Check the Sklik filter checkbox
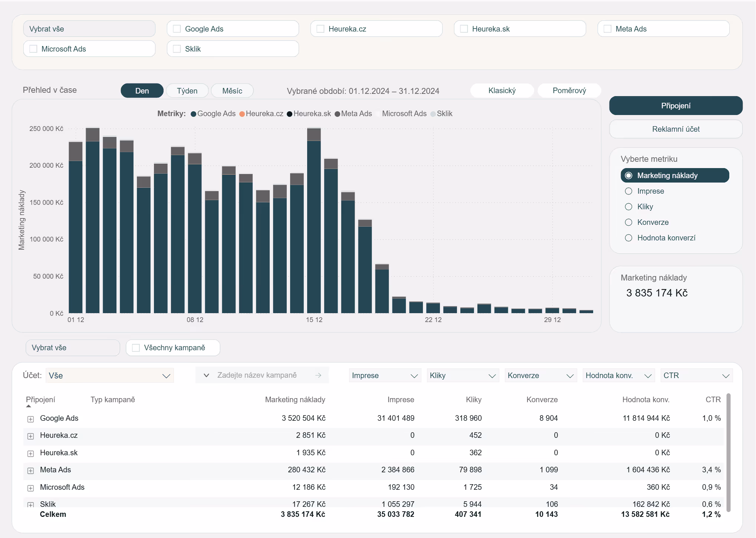This screenshot has width=756, height=538. click(x=177, y=49)
